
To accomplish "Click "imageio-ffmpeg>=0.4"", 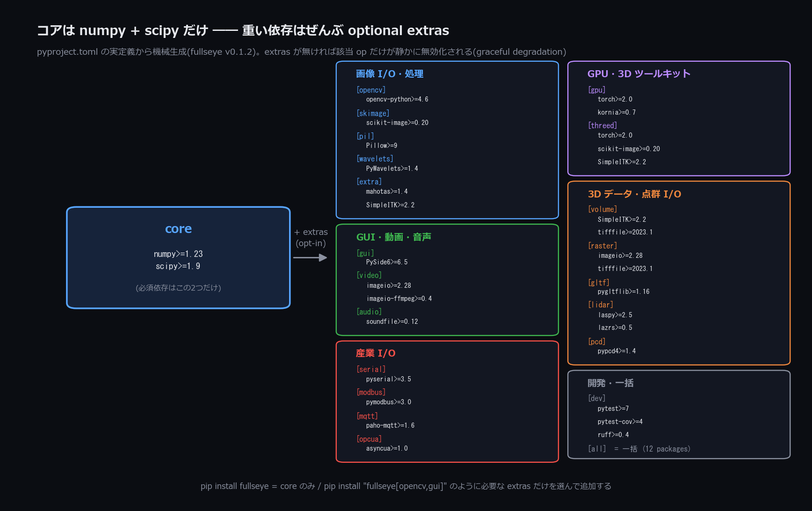I will click(x=399, y=299).
